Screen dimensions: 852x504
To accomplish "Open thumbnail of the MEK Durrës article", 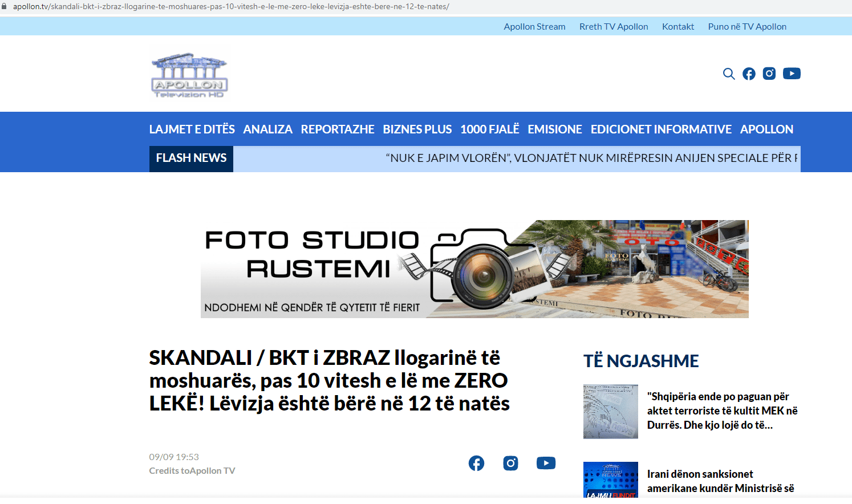I will coord(610,412).
